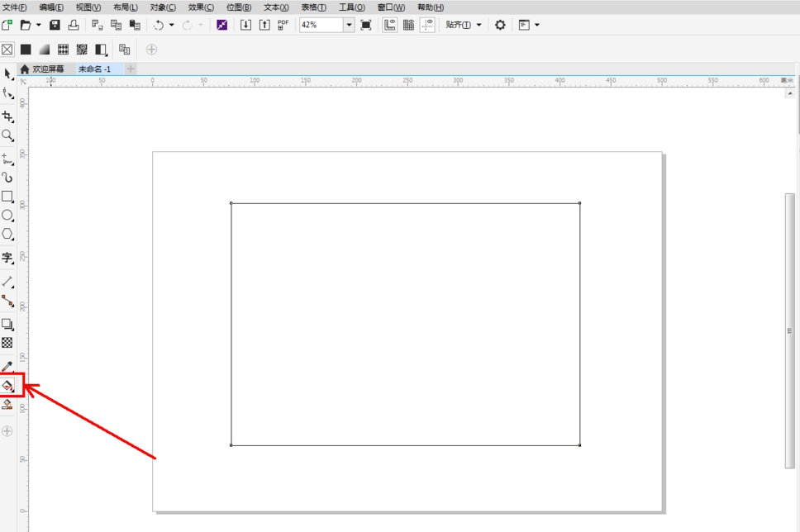The height and width of the screenshot is (532, 800).
Task: Expand the Open file dropdown arrow
Action: tap(39, 26)
